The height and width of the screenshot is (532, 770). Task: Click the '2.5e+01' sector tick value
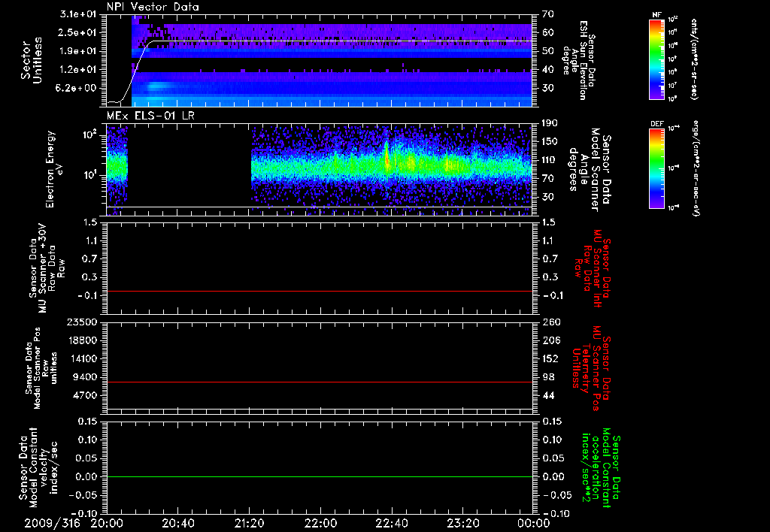(79, 32)
